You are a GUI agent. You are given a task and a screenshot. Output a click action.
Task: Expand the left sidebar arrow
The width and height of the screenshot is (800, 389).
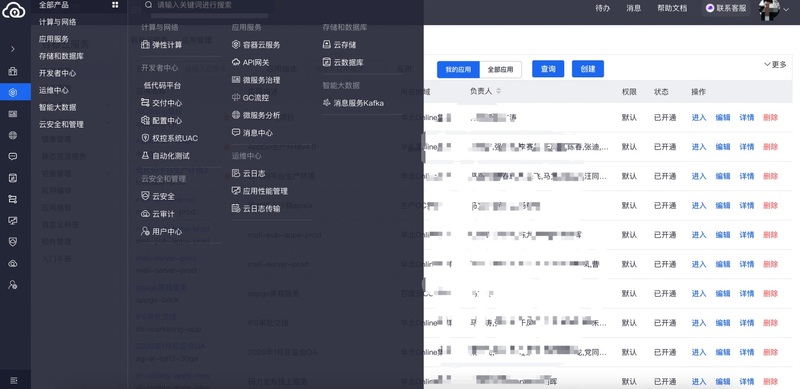pyautogui.click(x=13, y=49)
